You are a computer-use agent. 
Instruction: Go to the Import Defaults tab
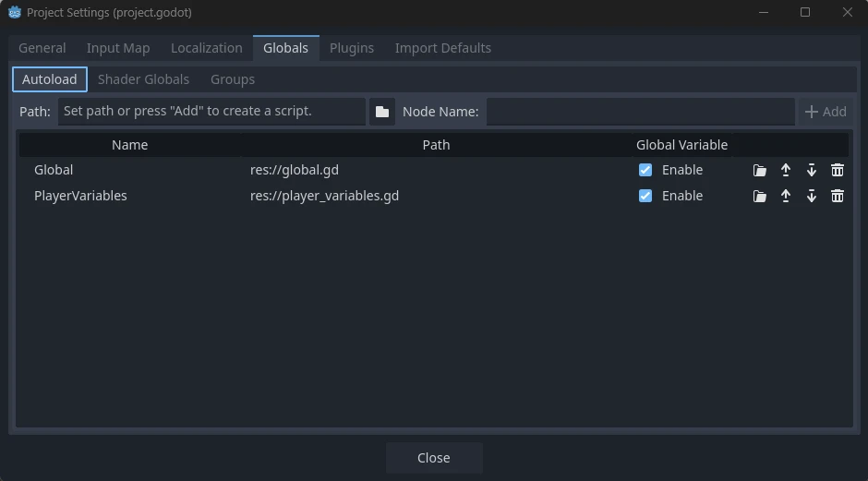click(x=442, y=48)
